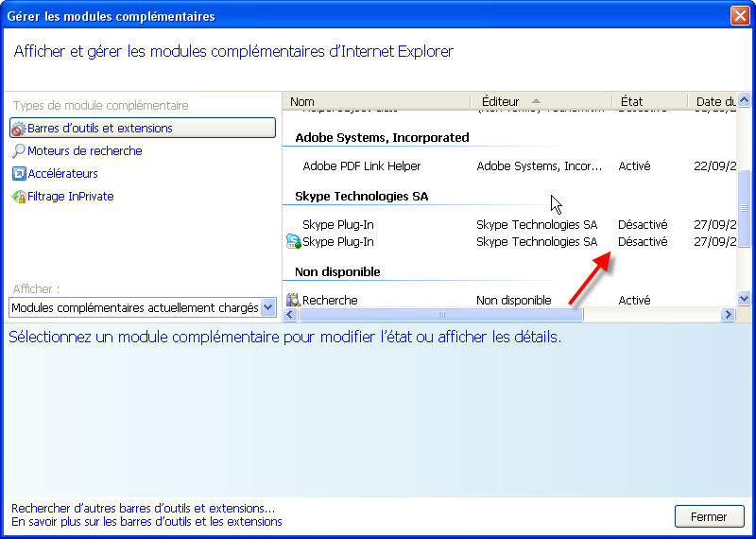Click the horizontal scrollbar right arrow
This screenshot has height=539, width=756.
click(x=728, y=315)
